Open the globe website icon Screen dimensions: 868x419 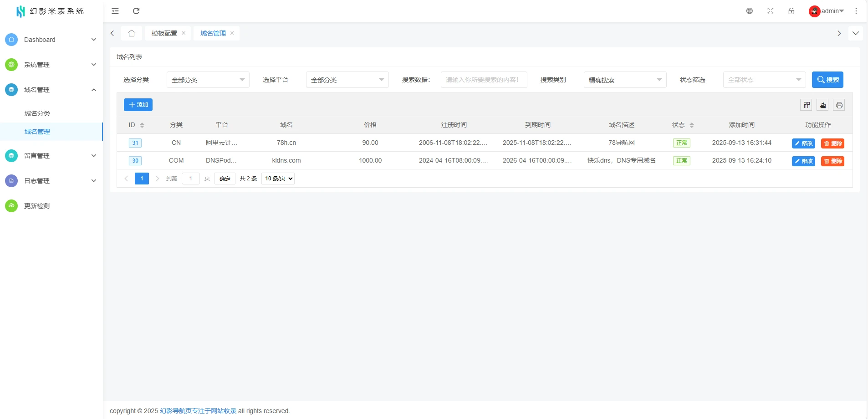[x=750, y=11]
